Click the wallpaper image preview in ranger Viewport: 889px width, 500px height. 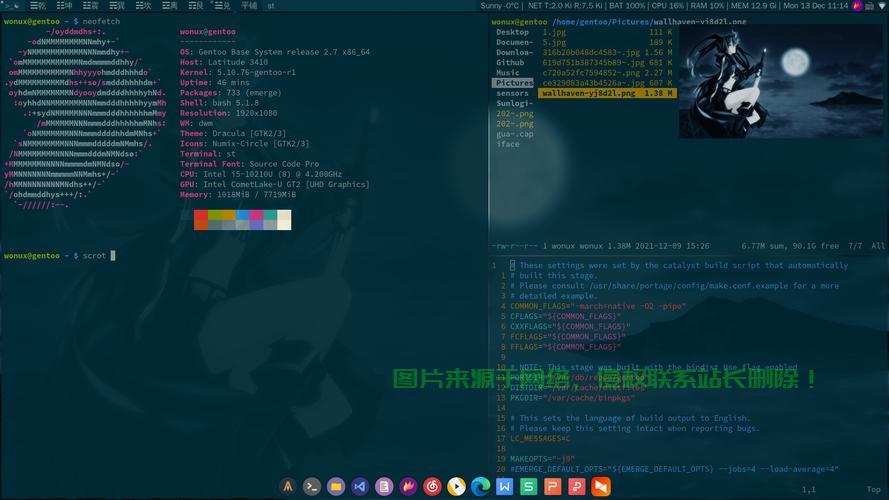pos(781,81)
